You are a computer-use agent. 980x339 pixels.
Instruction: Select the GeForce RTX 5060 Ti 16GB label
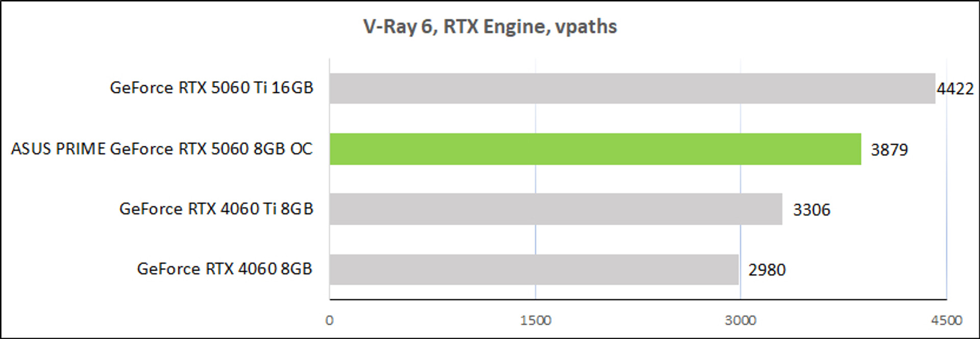click(211, 88)
